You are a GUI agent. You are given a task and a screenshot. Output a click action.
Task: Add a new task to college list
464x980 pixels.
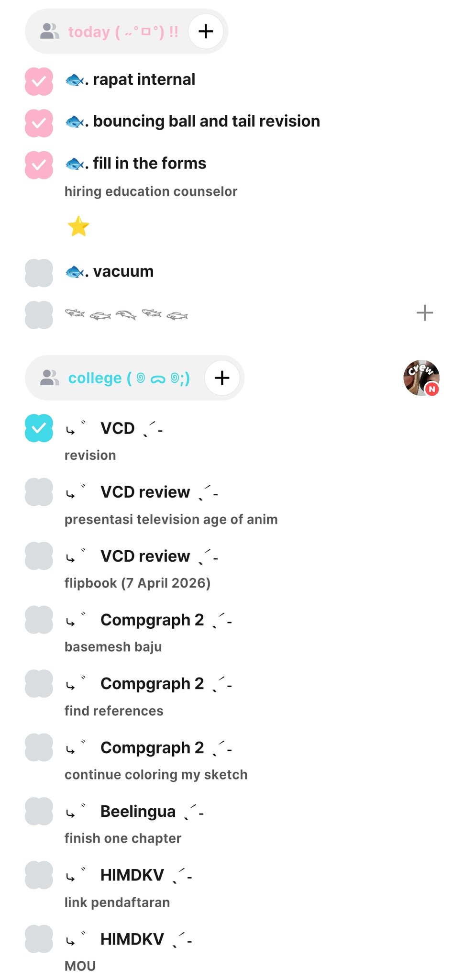click(x=222, y=378)
